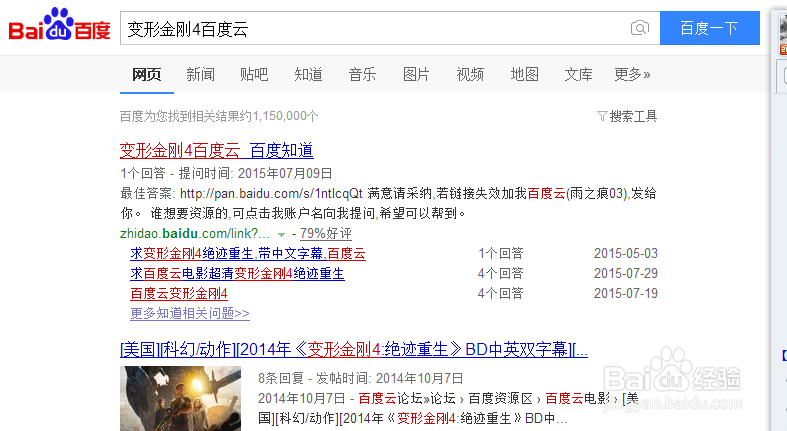The image size is (787, 431).
Task: Switch to the 视频 tab
Action: pos(470,74)
